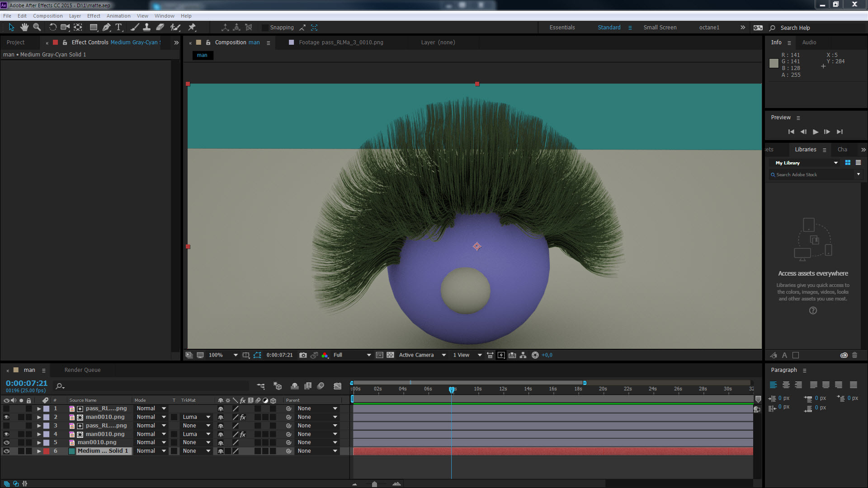Screen dimensions: 868x488
Task: Toggle the Transparency Grid button
Action: pyautogui.click(x=390, y=355)
